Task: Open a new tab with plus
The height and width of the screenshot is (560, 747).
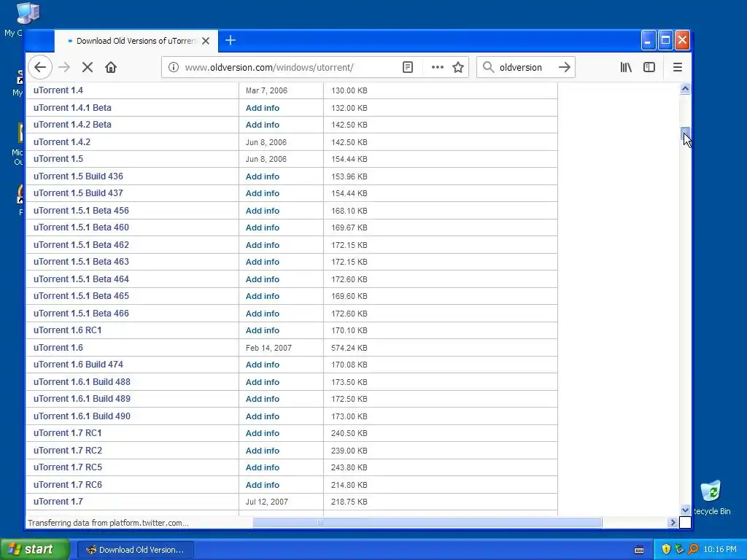Action: (230, 41)
